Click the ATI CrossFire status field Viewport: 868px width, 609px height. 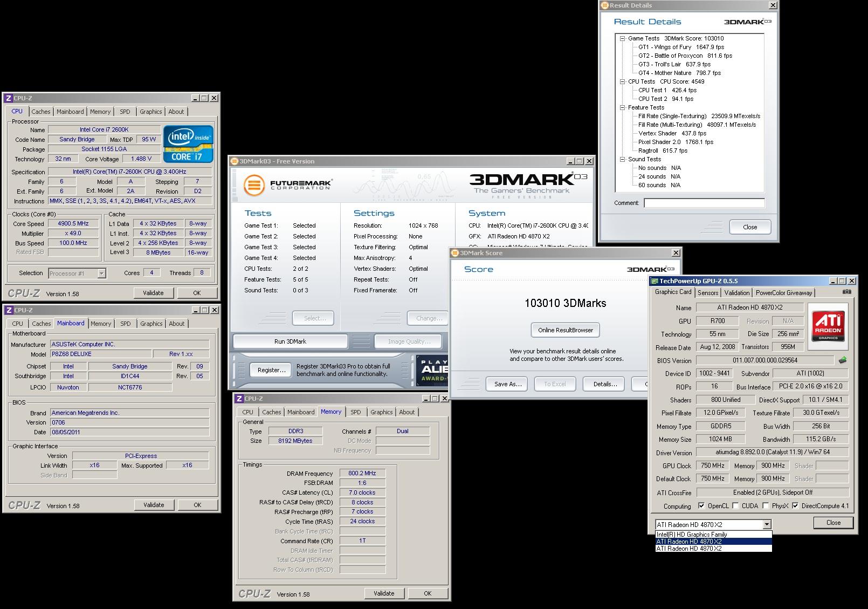click(x=772, y=492)
